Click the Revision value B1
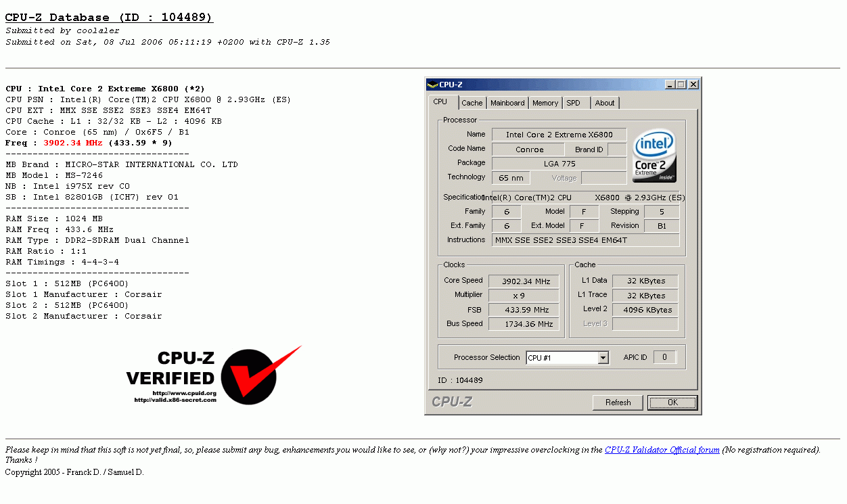 click(x=661, y=226)
